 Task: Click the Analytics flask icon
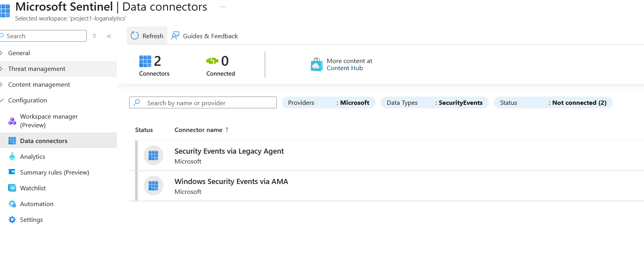(x=12, y=156)
